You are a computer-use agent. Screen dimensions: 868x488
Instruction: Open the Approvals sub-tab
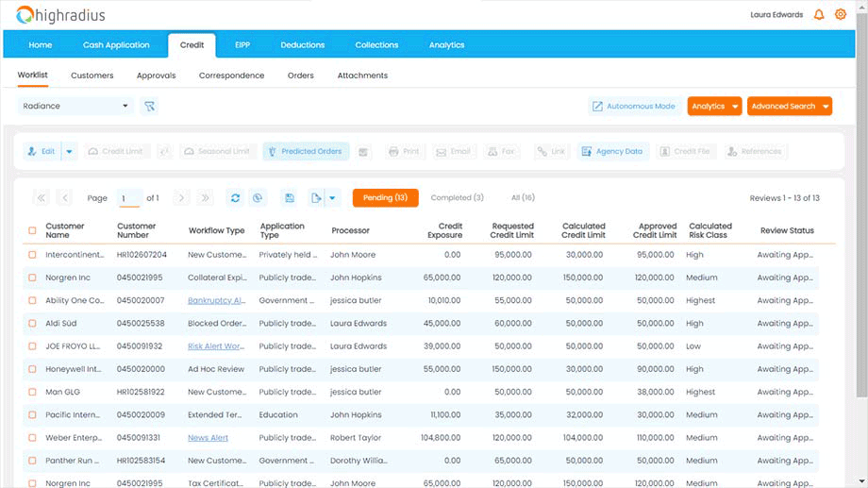coord(156,76)
